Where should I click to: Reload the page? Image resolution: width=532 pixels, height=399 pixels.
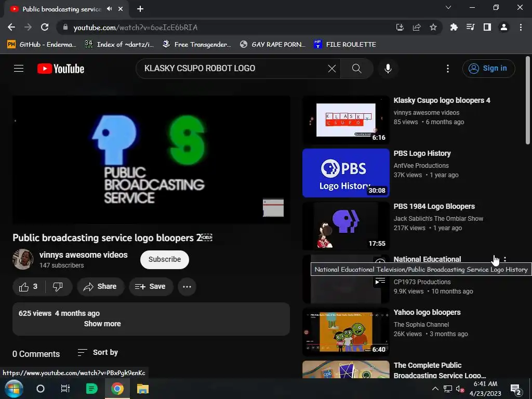click(45, 27)
